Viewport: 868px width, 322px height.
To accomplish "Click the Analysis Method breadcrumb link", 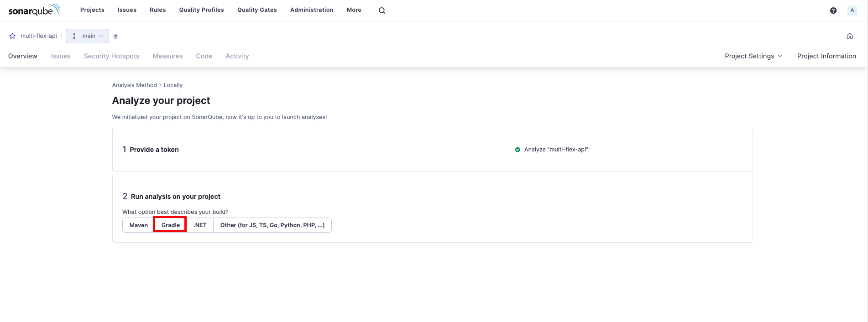I will click(x=134, y=85).
